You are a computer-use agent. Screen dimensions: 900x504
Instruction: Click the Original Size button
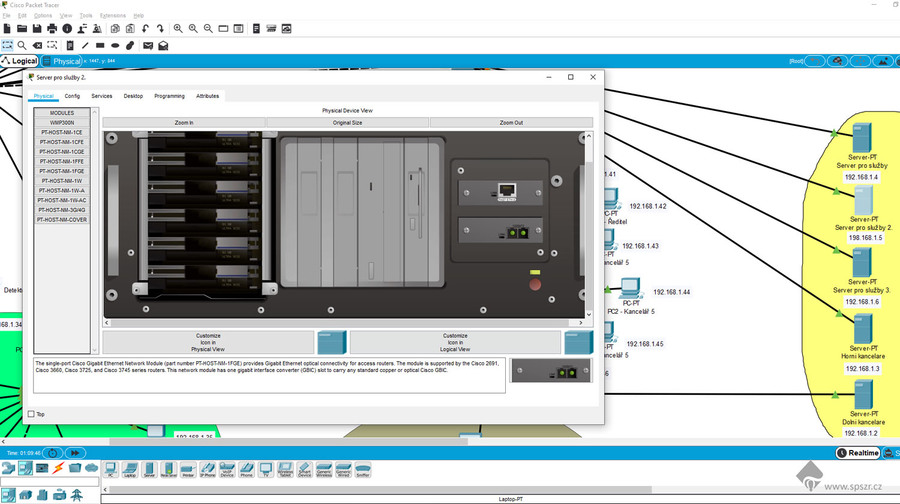(347, 122)
